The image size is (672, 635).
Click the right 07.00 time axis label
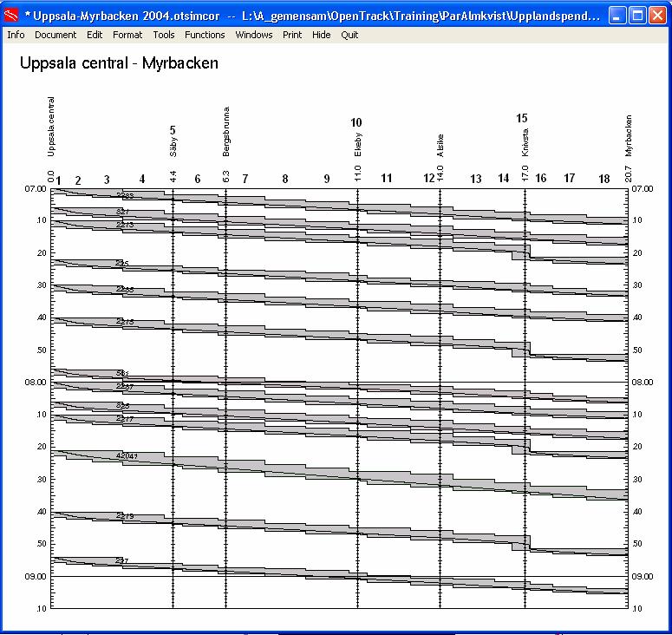643,188
